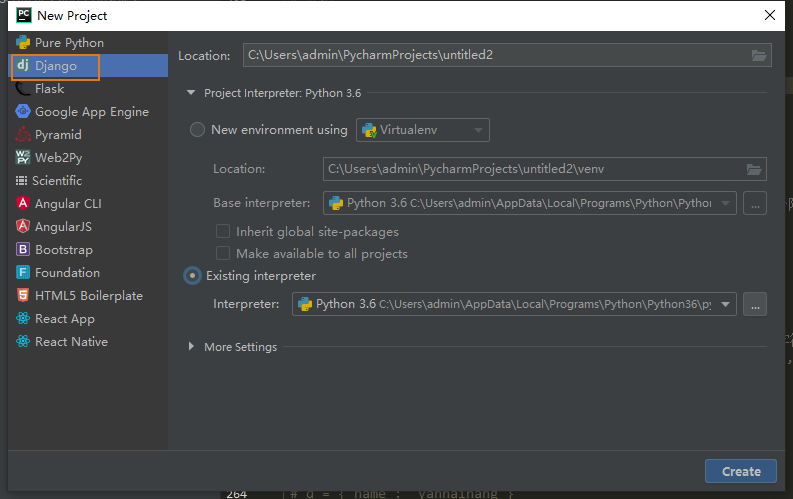793x499 pixels.
Task: Choose the AngularJS icon
Action: coord(23,226)
